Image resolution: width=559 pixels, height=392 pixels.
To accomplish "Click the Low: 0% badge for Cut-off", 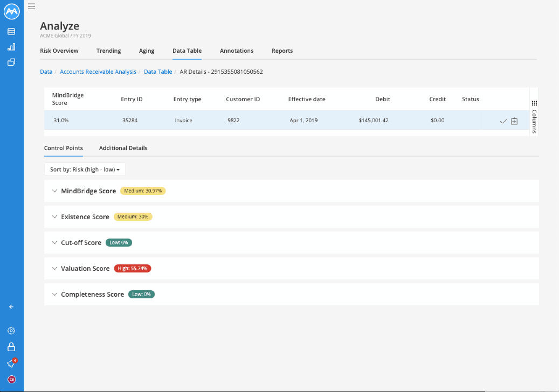I will click(x=119, y=242).
